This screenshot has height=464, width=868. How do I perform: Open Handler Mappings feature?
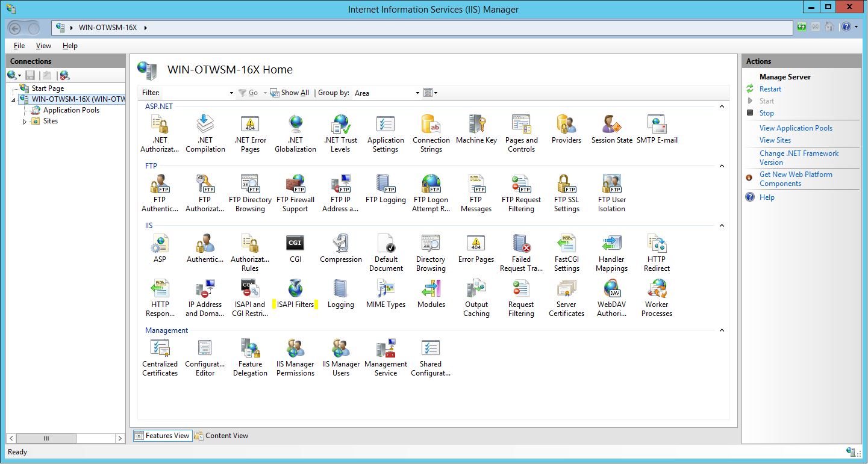612,252
